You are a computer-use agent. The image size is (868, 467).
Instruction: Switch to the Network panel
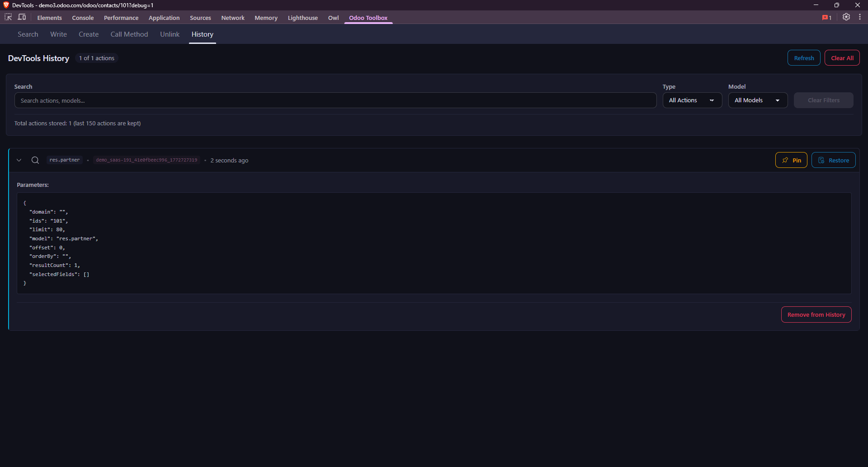click(x=232, y=18)
